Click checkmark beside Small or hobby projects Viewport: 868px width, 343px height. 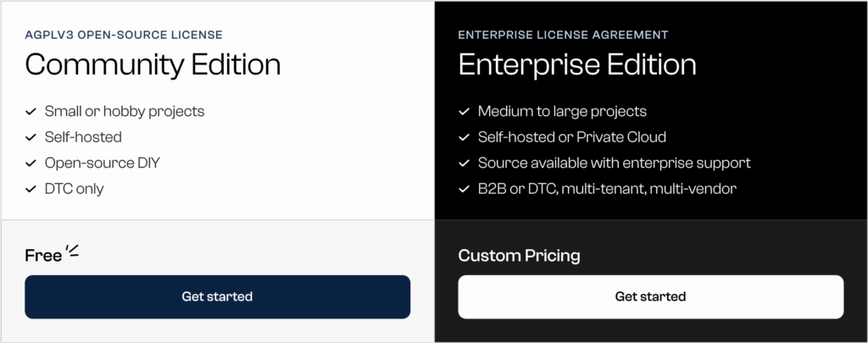31,112
